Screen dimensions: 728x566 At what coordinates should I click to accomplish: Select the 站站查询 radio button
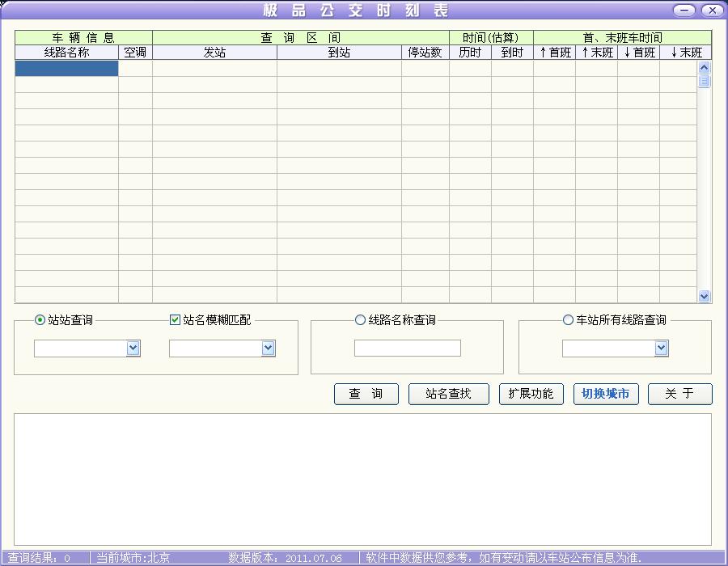40,320
